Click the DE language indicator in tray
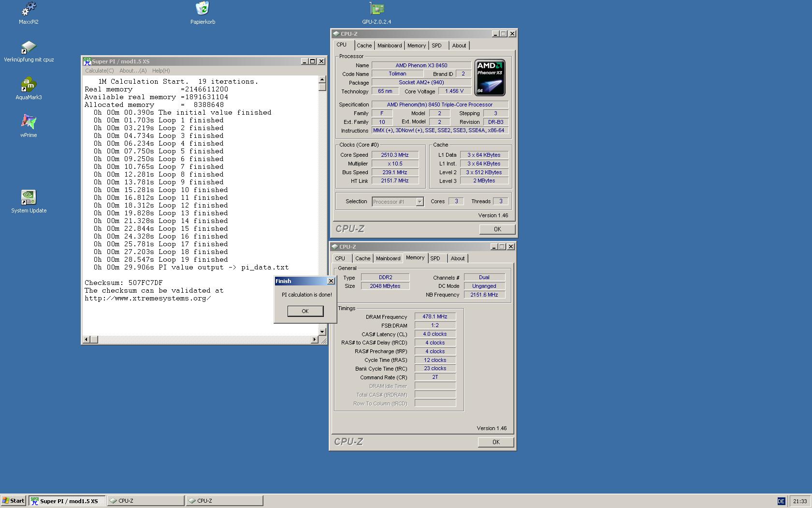The width and height of the screenshot is (812, 508). click(x=781, y=501)
